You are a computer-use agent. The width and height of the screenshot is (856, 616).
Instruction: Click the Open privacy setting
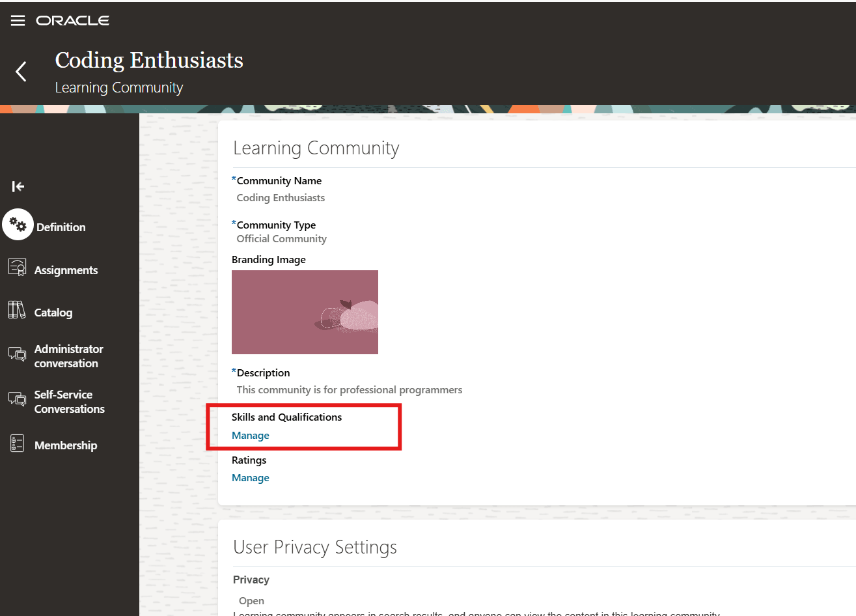[x=251, y=600]
